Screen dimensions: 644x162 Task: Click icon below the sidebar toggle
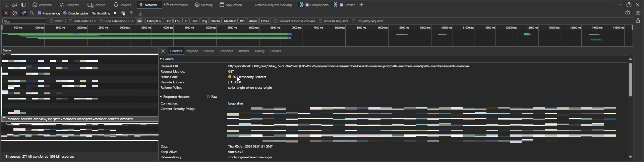tap(638, 21)
